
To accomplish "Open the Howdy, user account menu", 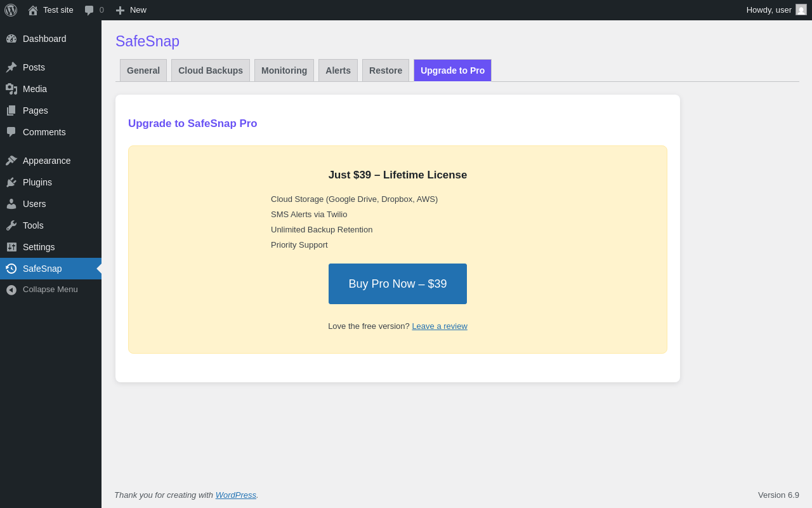I will click(x=776, y=10).
